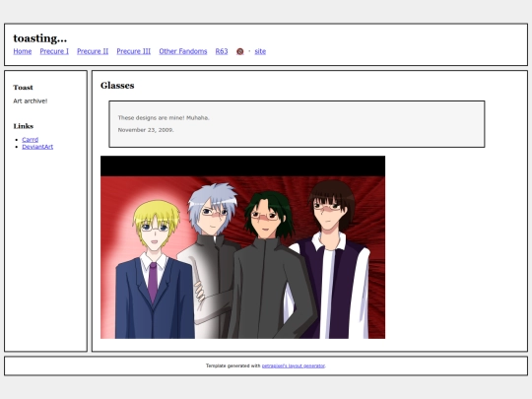Viewport: 532px width, 399px height.
Task: Select the 'toasting...' site title
Action: point(40,38)
